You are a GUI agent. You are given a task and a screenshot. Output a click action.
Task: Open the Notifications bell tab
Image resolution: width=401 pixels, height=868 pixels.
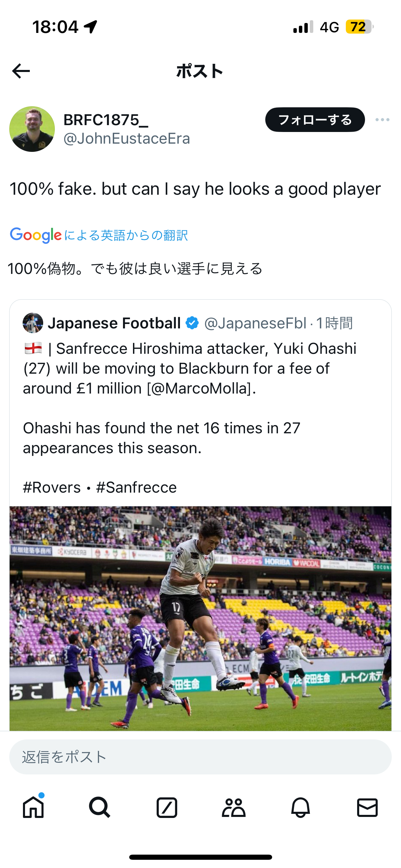click(301, 808)
